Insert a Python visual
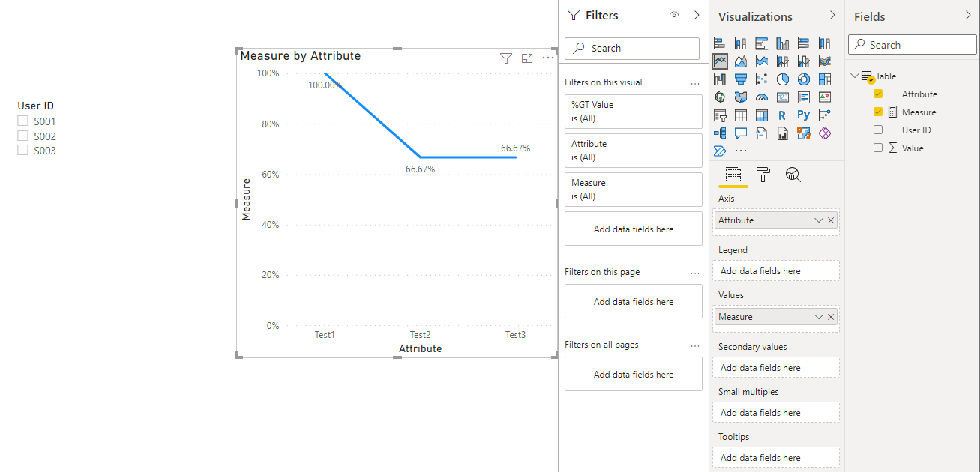 click(804, 115)
